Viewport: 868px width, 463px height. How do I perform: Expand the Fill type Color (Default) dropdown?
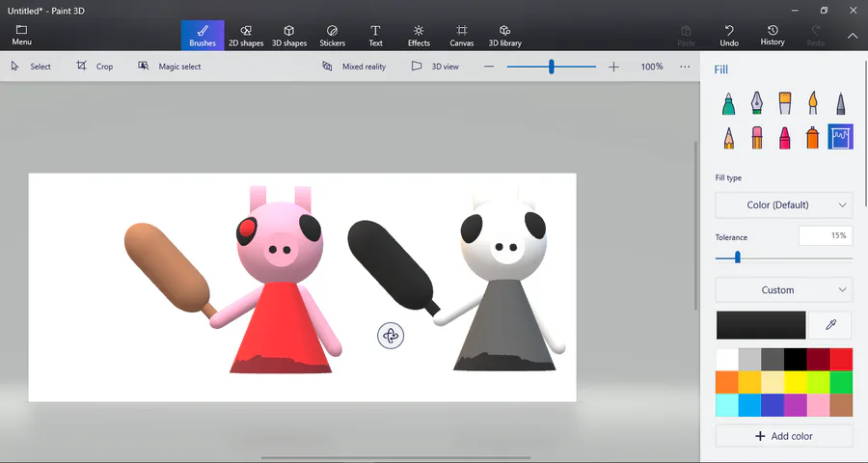tap(784, 204)
